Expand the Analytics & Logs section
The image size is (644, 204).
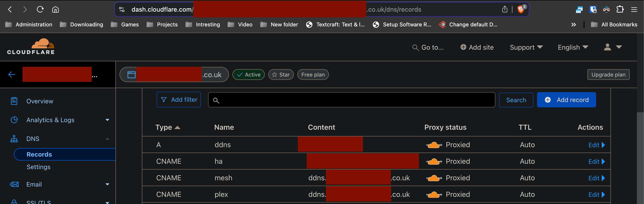[x=107, y=120]
